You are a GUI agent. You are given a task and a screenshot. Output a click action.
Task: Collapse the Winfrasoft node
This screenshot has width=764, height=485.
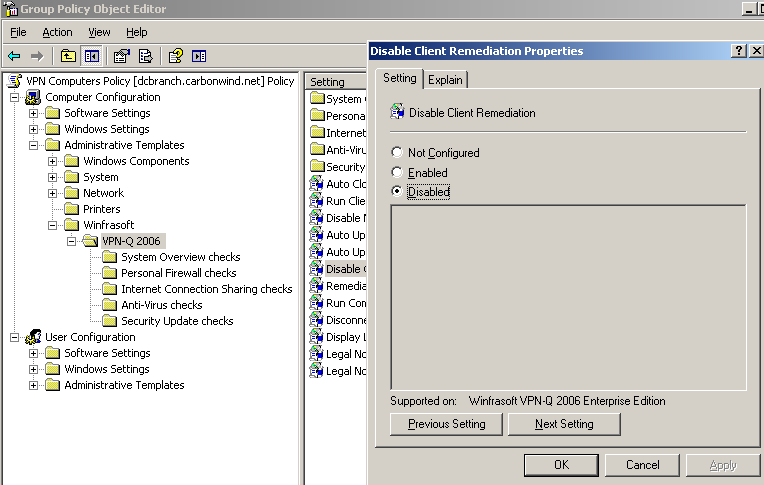click(53, 225)
